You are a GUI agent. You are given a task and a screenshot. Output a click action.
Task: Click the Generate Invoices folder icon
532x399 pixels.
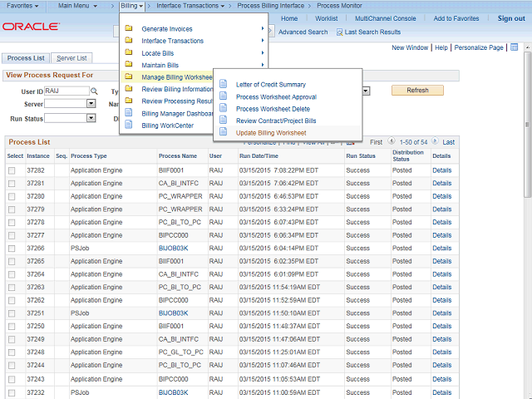click(129, 29)
